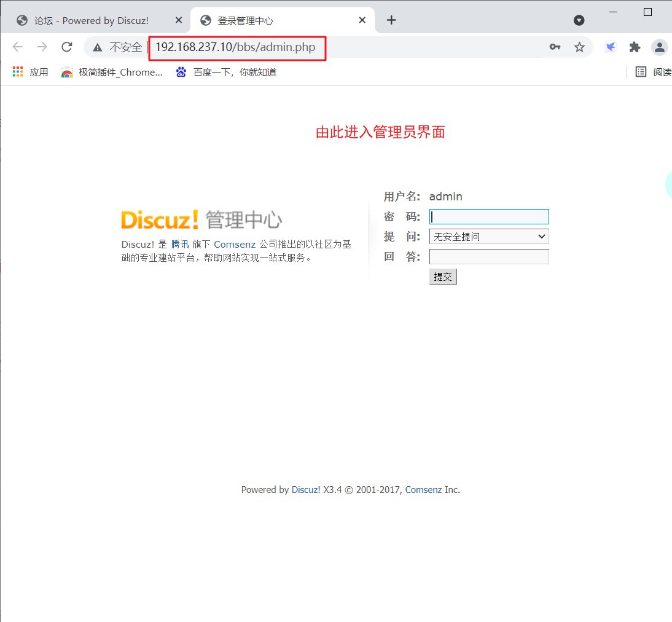Click the address bar URL
Image resolution: width=672 pixels, height=622 pixels.
click(235, 47)
